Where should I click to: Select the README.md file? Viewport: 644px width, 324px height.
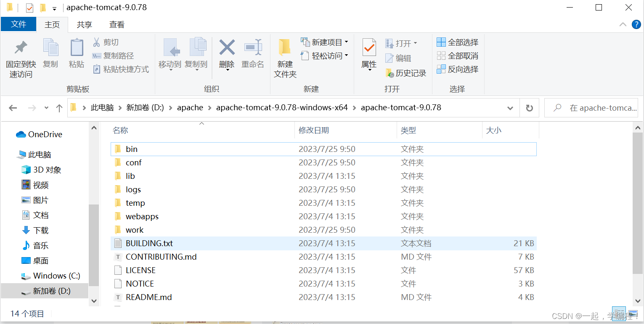point(323,297)
